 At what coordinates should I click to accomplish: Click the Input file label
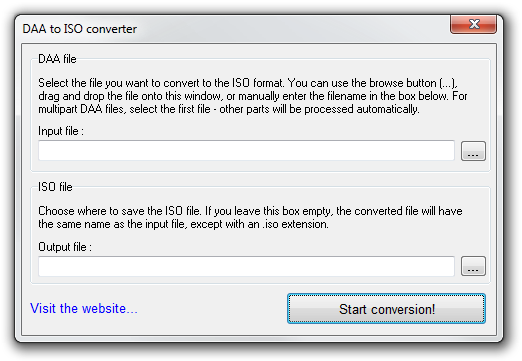pyautogui.click(x=61, y=131)
